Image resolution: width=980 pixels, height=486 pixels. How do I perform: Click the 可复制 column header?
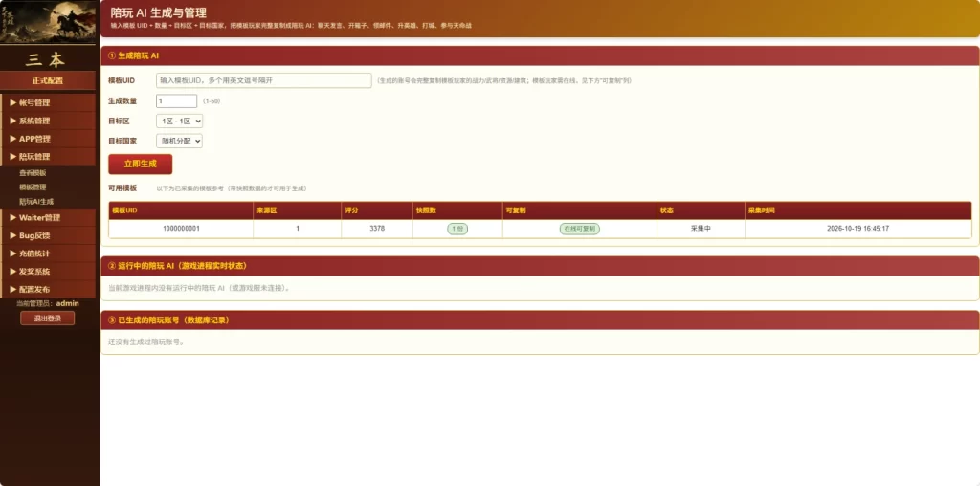579,210
